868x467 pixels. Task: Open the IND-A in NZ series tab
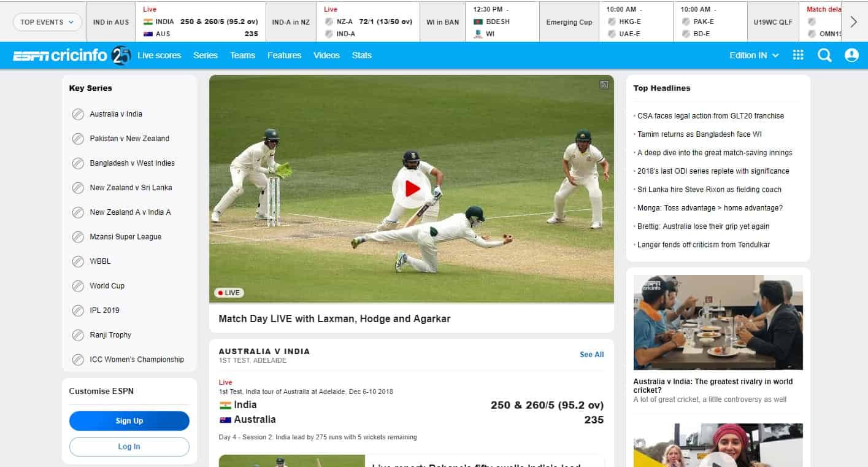pos(291,22)
